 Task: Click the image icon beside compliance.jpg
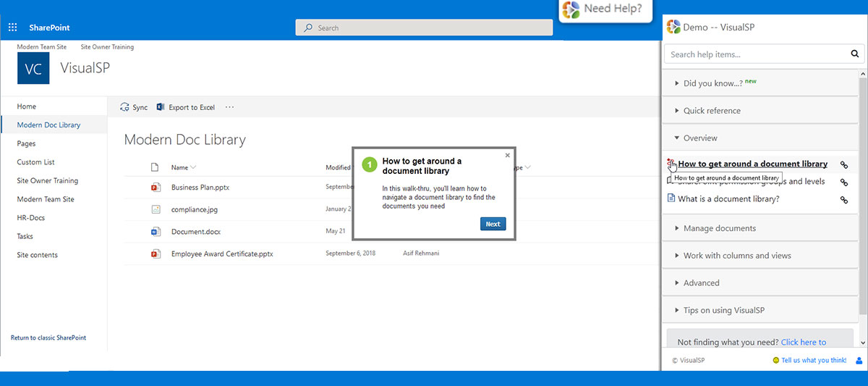click(155, 209)
